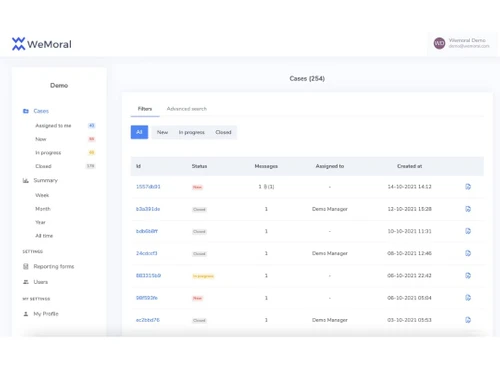Click the Cases (254) heading
The height and width of the screenshot is (375, 500).
tap(307, 79)
